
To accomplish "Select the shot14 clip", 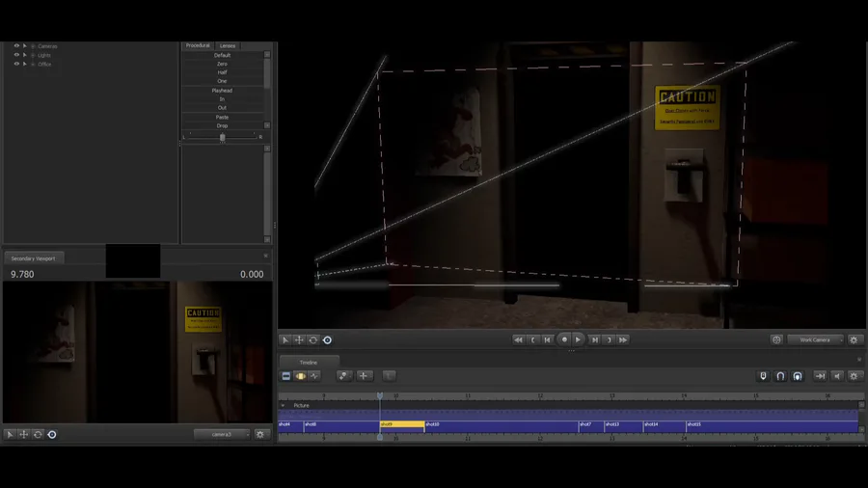I will tap(665, 425).
